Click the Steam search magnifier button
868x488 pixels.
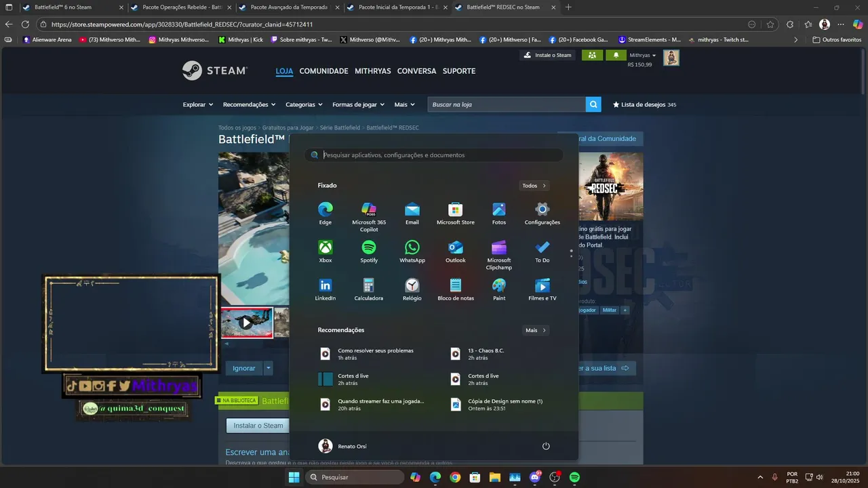(593, 104)
